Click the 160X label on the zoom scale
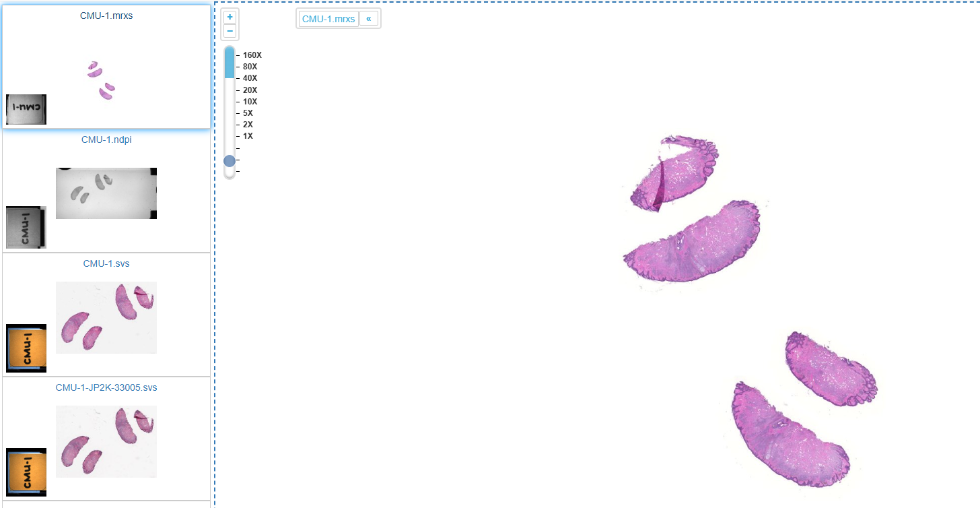Screen dimensions: 980x508 pos(252,55)
